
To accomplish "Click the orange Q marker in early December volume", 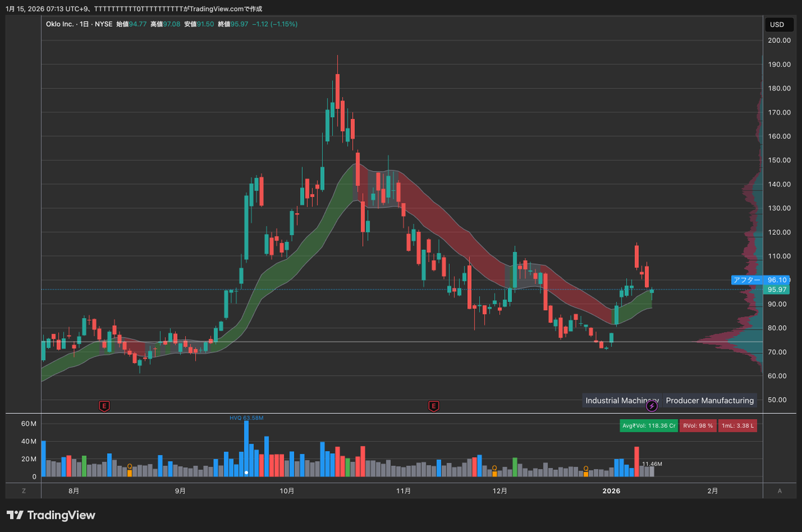I will 495,469.
